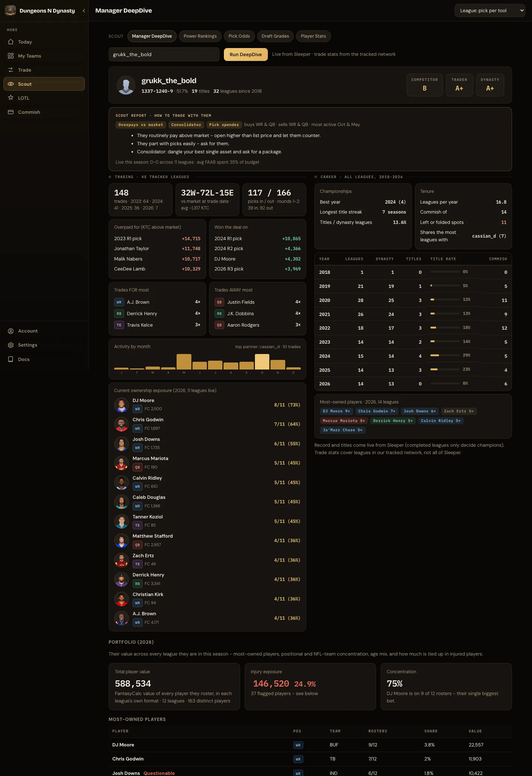532x776 pixels.
Task: Click Matthew Stafford's player headshot
Action: click(x=121, y=541)
